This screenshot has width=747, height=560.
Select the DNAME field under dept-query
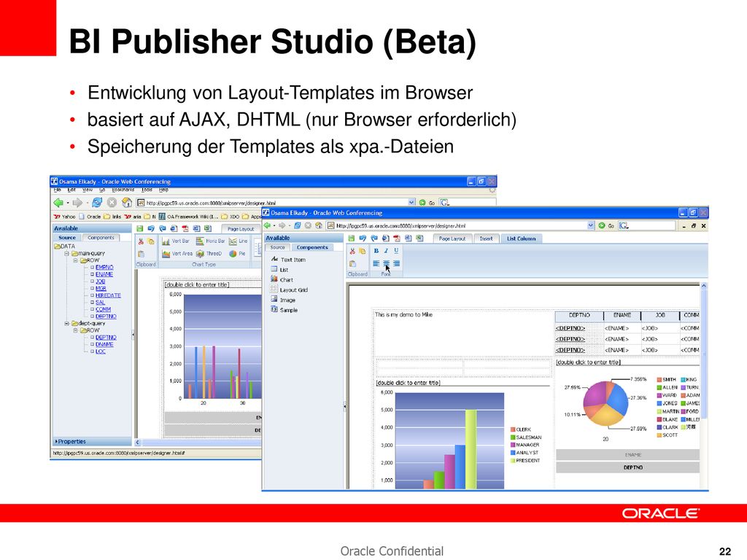coord(104,345)
